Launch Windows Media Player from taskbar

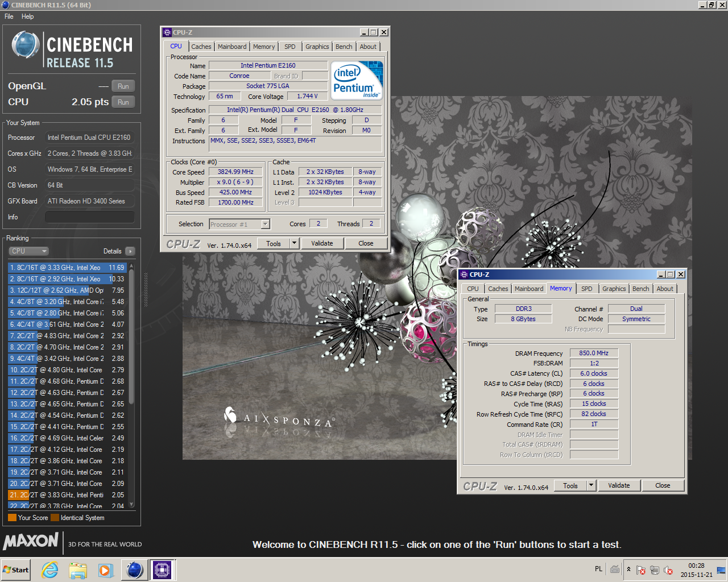pos(105,570)
